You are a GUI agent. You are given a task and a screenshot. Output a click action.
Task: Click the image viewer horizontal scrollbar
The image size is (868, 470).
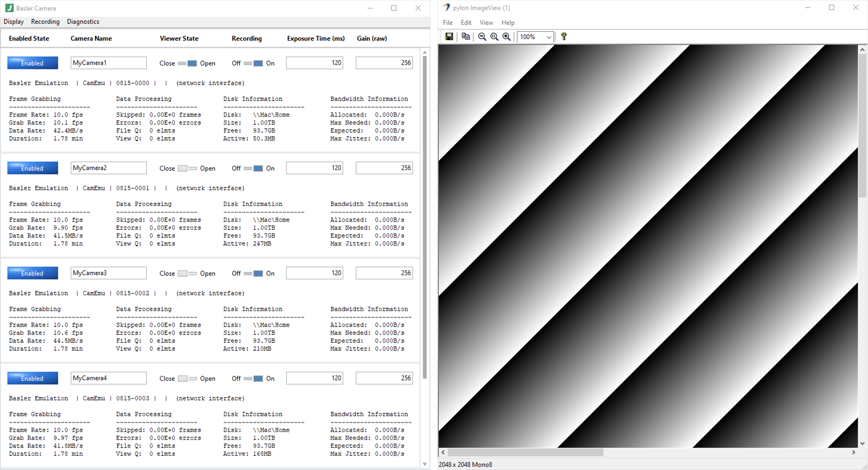(525, 453)
